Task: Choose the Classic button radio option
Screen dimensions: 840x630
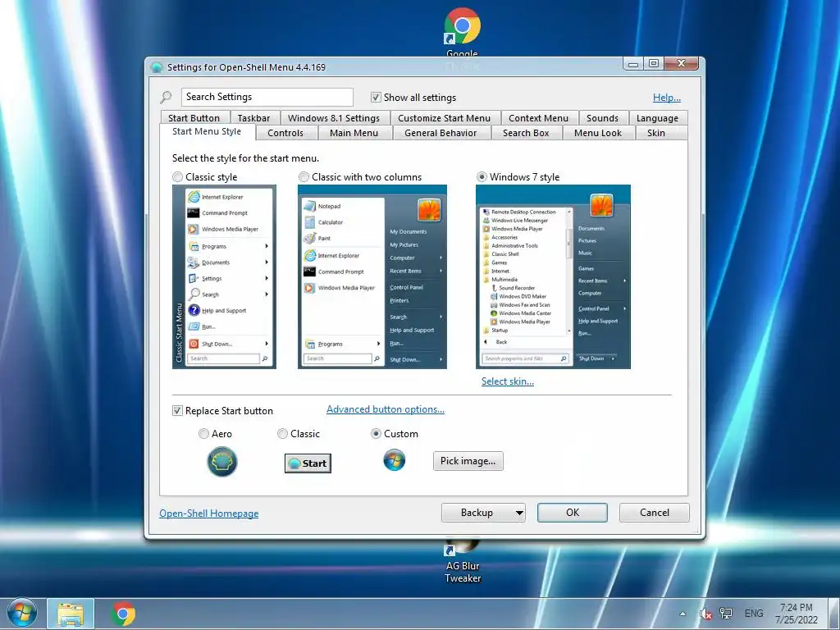Action: (282, 434)
